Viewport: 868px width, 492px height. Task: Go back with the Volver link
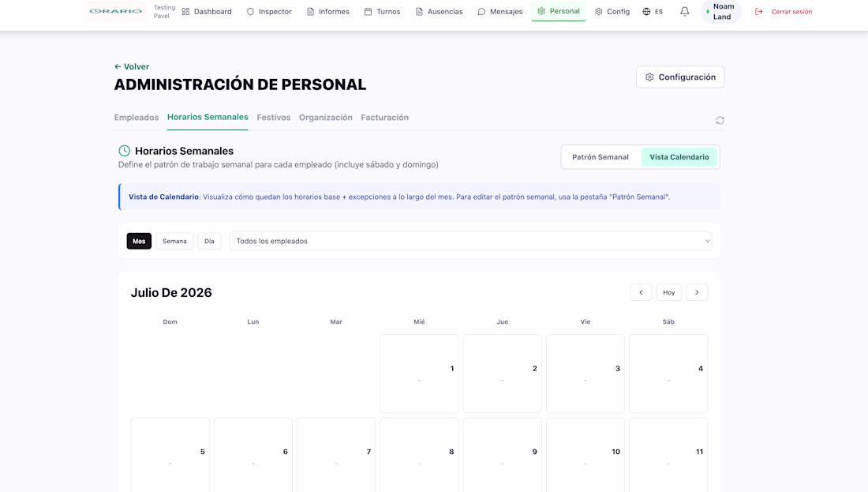click(x=132, y=66)
